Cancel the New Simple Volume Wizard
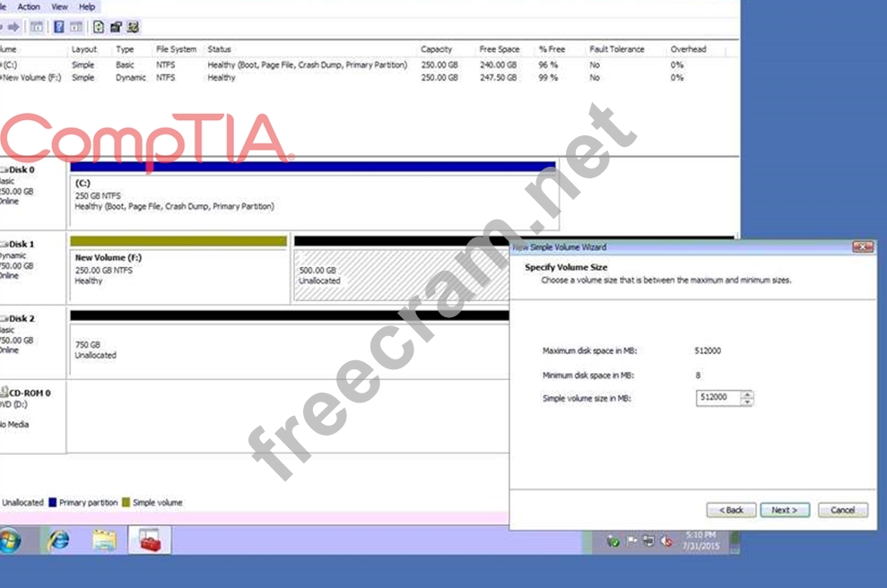This screenshot has height=588, width=887. [x=842, y=510]
